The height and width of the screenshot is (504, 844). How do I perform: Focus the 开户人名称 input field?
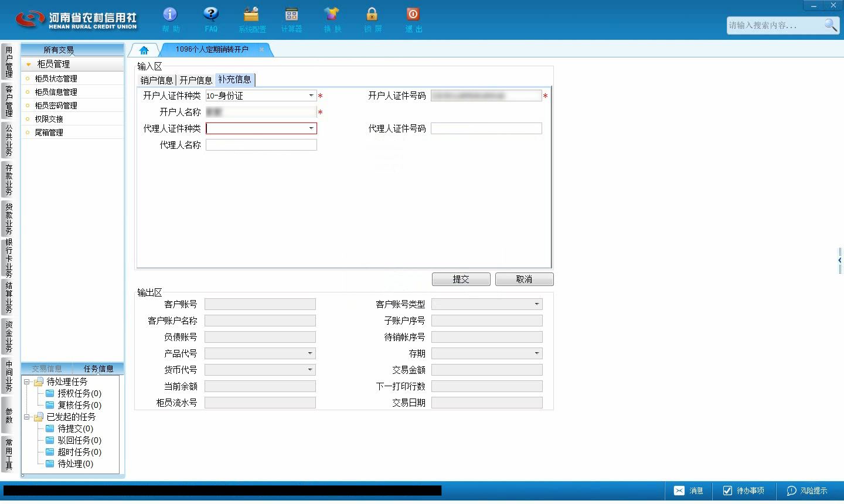[x=261, y=112]
